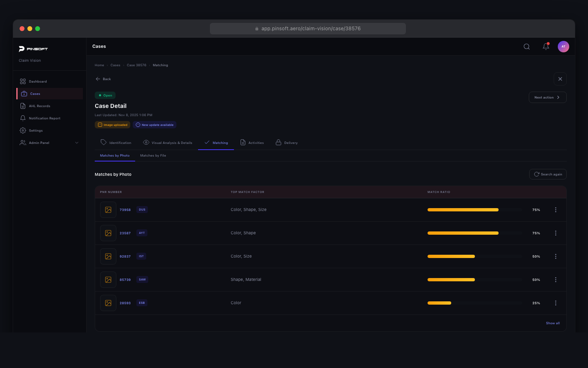Image resolution: width=588 pixels, height=368 pixels.
Task: Open the thumbnail for PNR 85739
Action: tap(108, 280)
